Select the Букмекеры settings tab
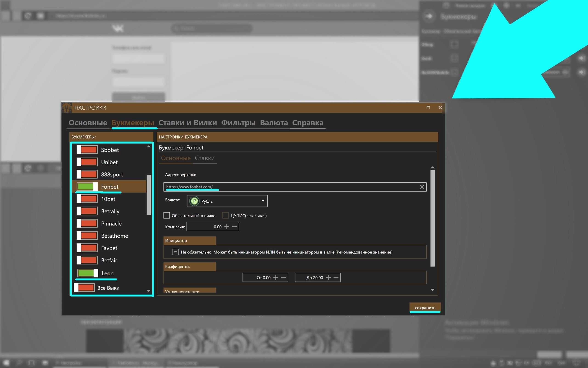The image size is (588, 368). pyautogui.click(x=133, y=123)
